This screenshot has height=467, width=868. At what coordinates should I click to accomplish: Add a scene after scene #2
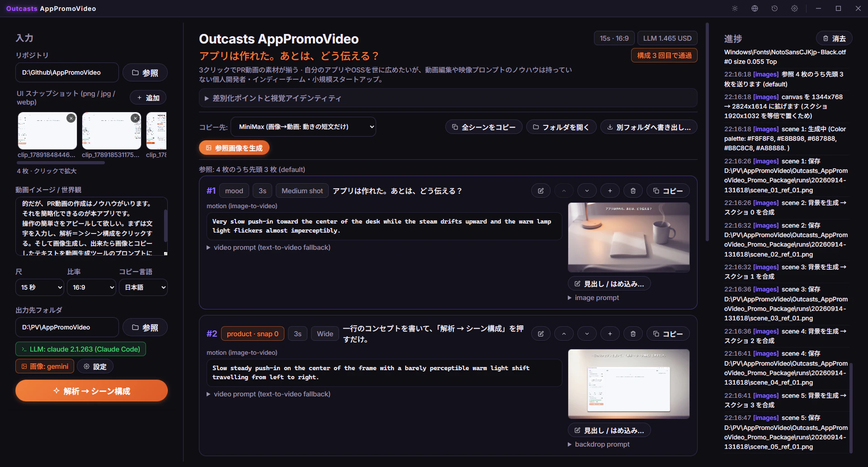click(610, 334)
